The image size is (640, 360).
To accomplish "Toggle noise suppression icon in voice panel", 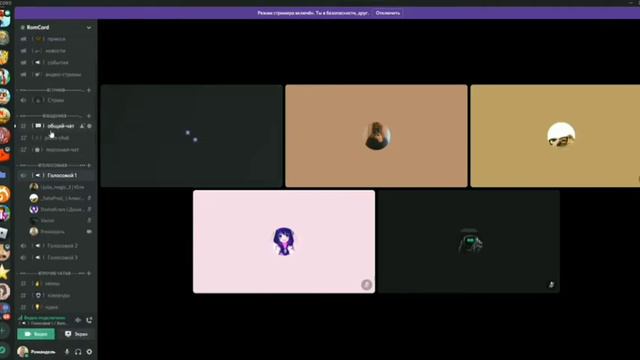I will point(78,320).
